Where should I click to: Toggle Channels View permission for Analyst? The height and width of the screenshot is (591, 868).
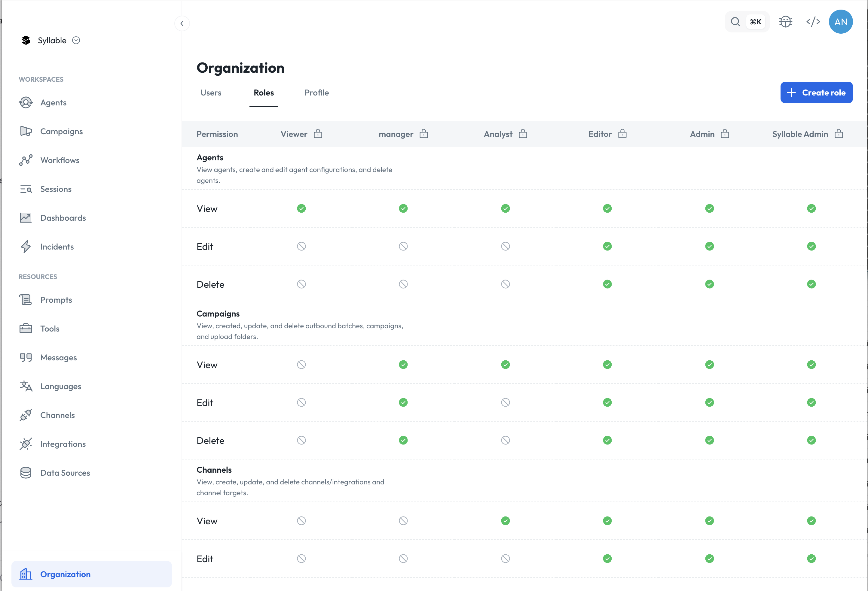505,521
